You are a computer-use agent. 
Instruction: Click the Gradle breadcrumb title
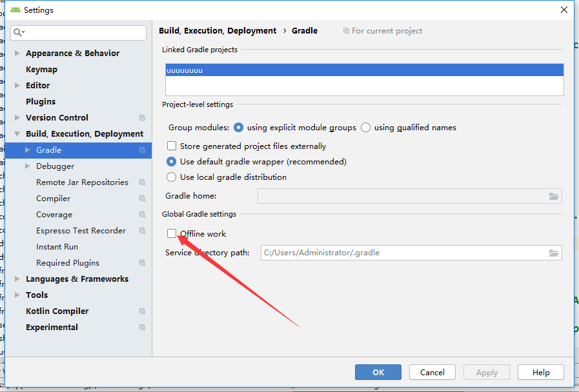coord(305,31)
